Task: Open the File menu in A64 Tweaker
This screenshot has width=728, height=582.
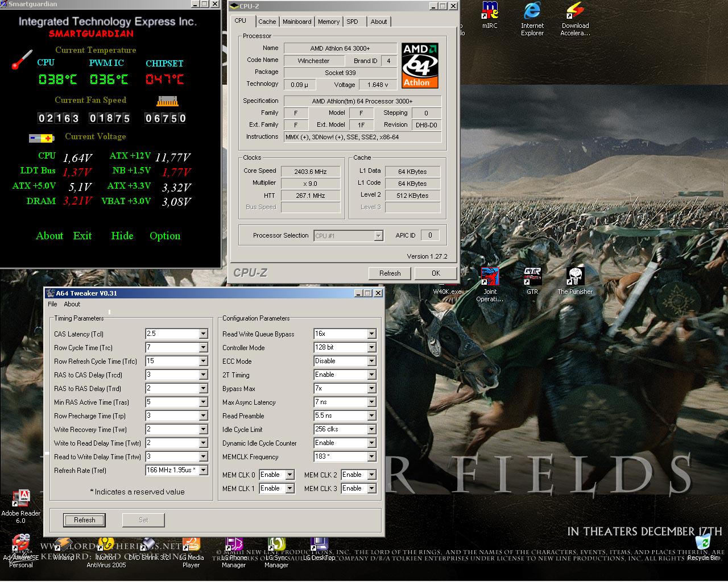Action: pos(52,304)
